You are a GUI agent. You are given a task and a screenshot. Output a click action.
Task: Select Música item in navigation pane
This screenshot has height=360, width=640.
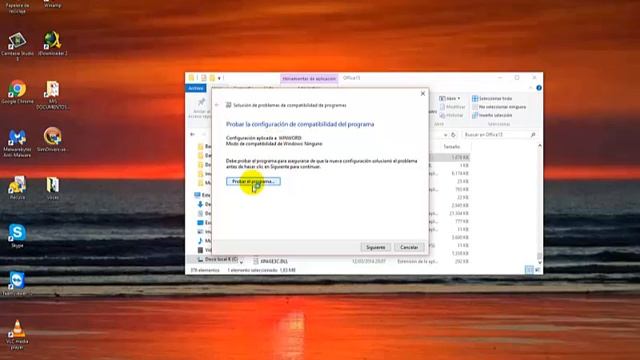204,241
